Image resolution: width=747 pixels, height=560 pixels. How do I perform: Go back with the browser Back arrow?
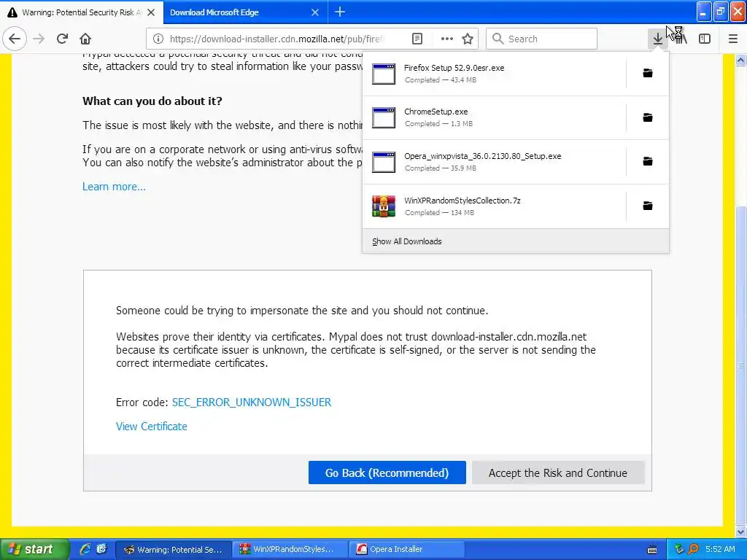(15, 39)
